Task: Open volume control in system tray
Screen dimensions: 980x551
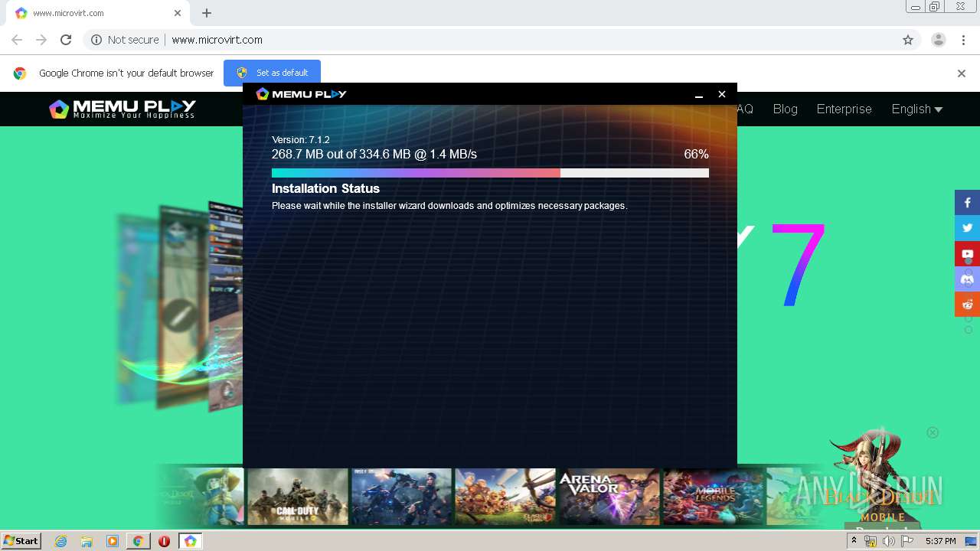Action: coord(889,541)
